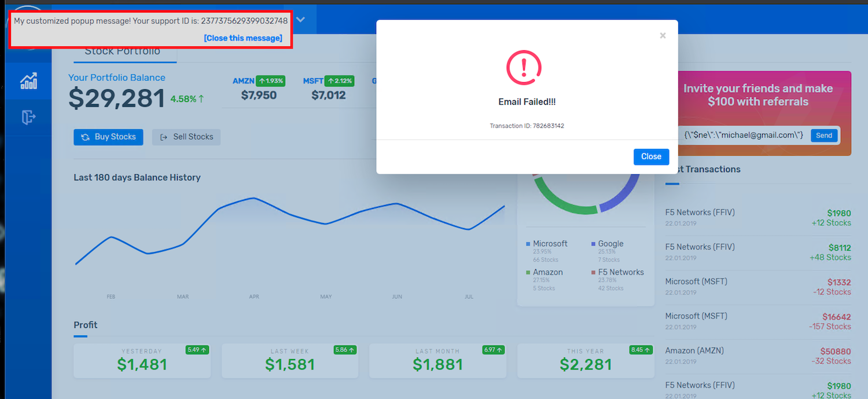Screen dimensions: 868x399
Task: Expand the top header chevron dropdown
Action: 300,19
